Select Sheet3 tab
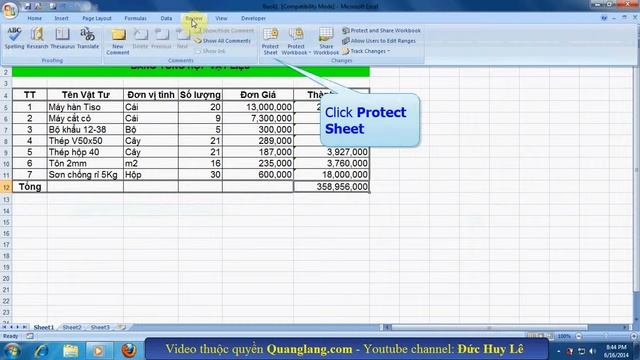This screenshot has height=360, width=640. 100,327
